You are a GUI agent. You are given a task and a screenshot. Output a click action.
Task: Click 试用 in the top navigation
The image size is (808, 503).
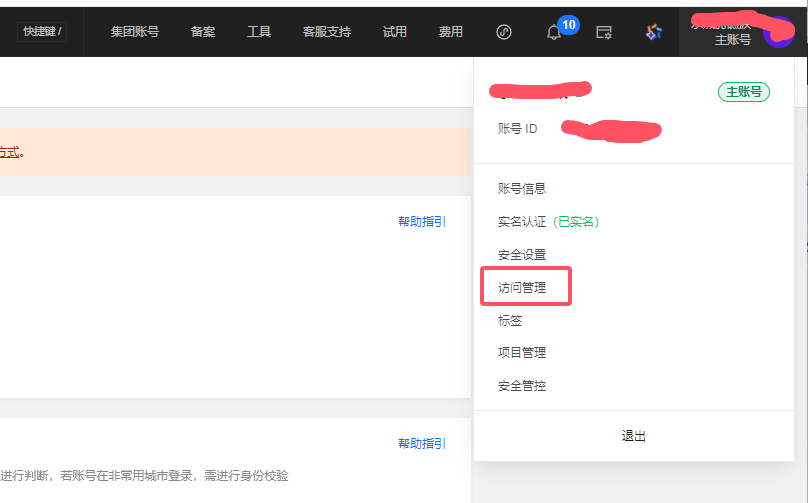(x=394, y=32)
